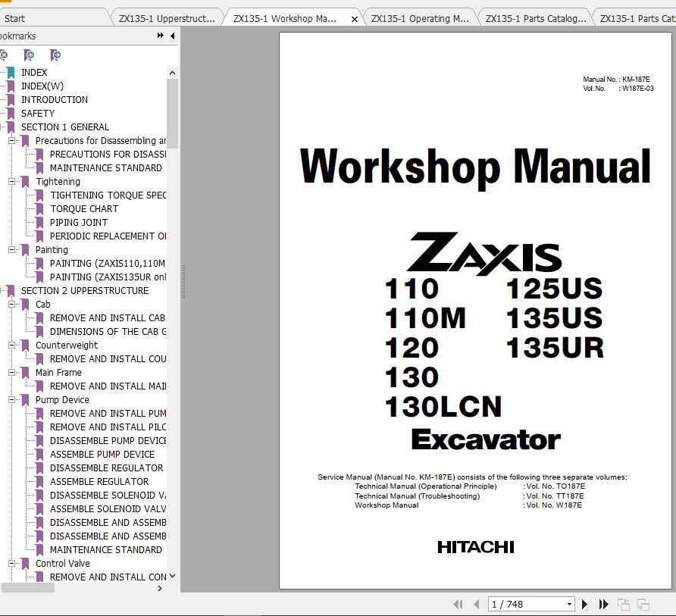
Task: Open the Start tab
Action: [53, 17]
